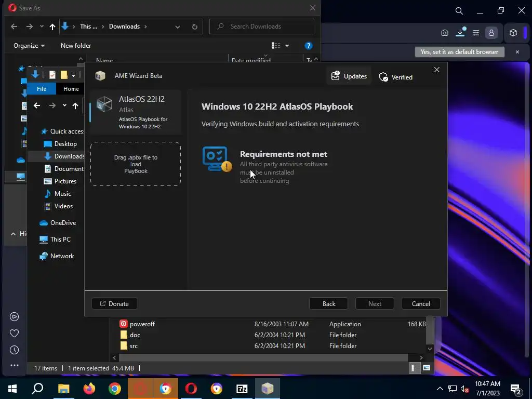
Task: Click the Back button in AME Wizard
Action: pos(328,303)
